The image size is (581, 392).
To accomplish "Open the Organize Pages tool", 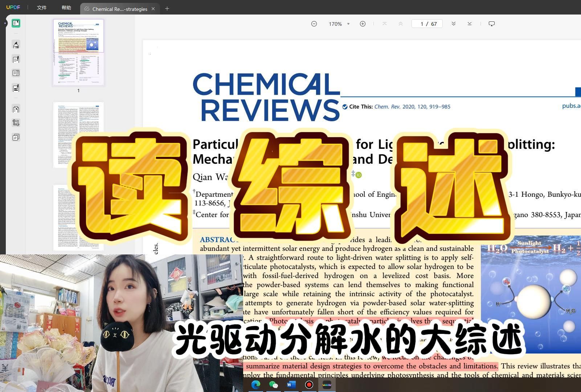I will coord(16,73).
